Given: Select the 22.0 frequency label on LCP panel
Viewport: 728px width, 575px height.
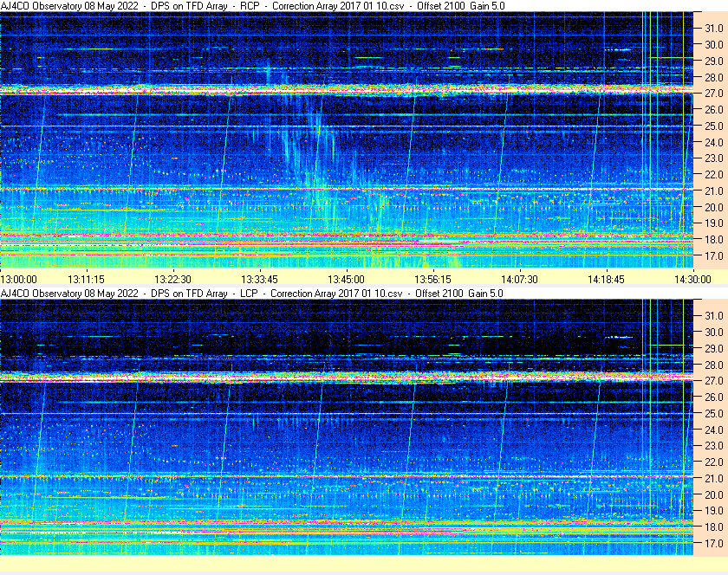Looking at the screenshot, I should 713,462.
